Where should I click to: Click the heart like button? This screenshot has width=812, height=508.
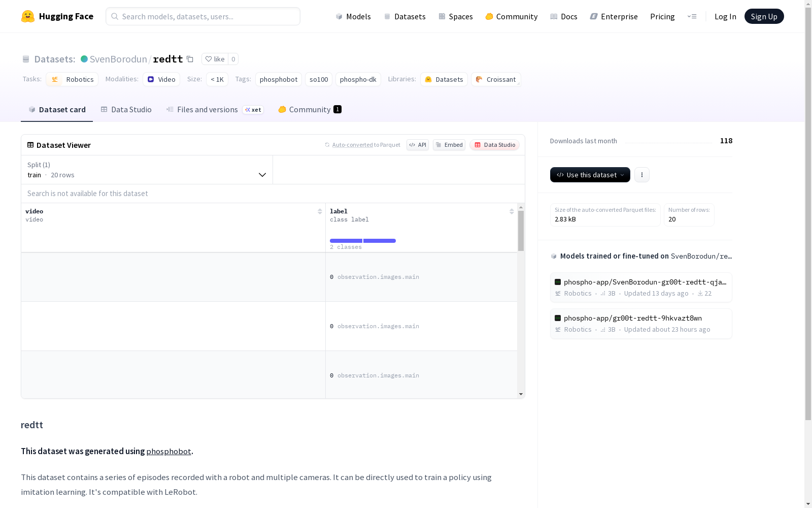point(215,59)
